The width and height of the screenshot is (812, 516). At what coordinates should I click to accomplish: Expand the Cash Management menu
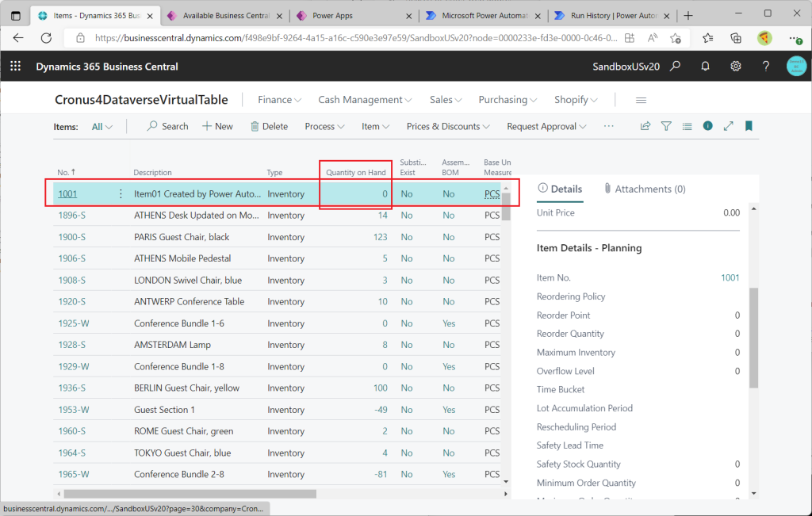pyautogui.click(x=365, y=100)
